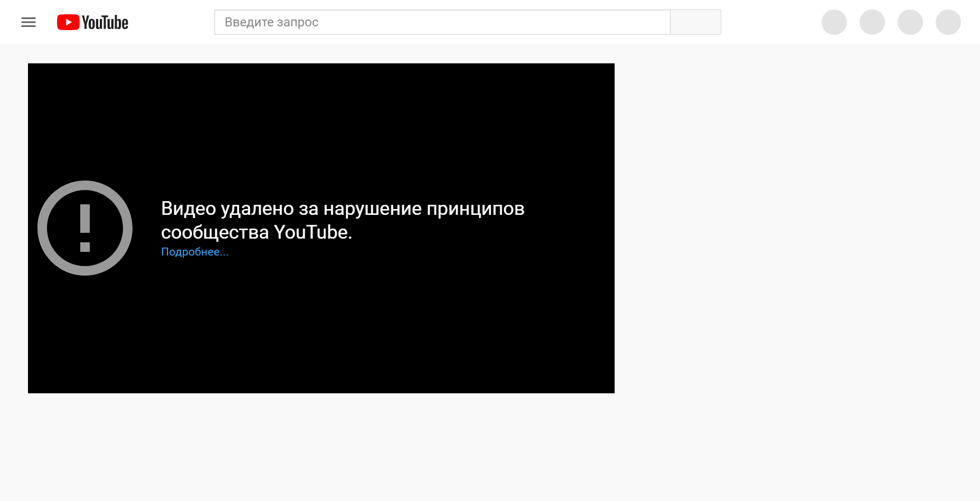Click the second circular placeholder icon in header
The image size is (980, 501).
pos(872,22)
